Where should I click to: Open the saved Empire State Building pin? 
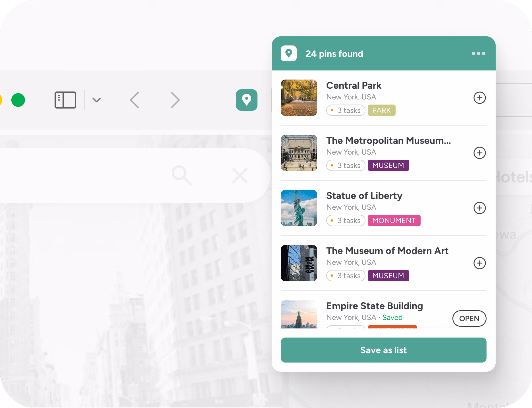(469, 319)
